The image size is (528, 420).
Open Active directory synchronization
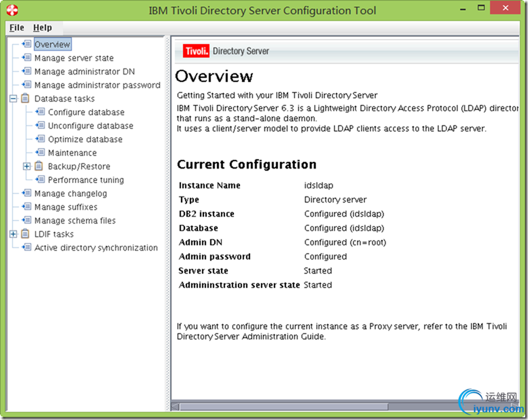96,247
